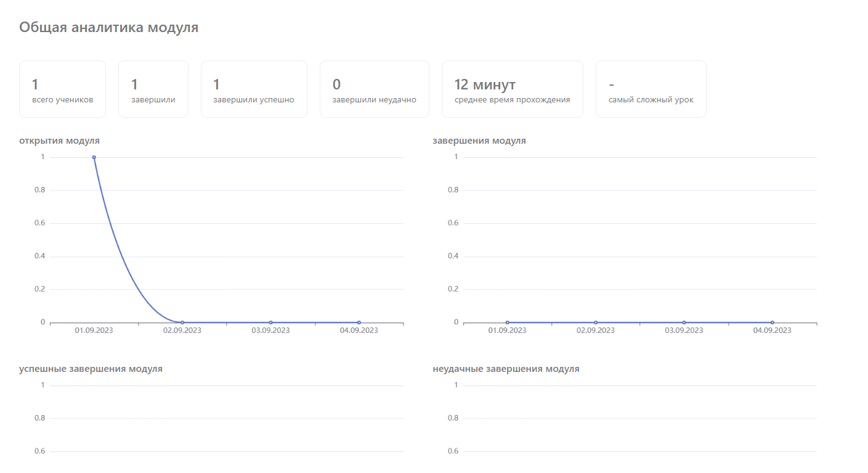
Task: Click the 0.4 axis value in открытия модуля chart
Action: [x=40, y=256]
